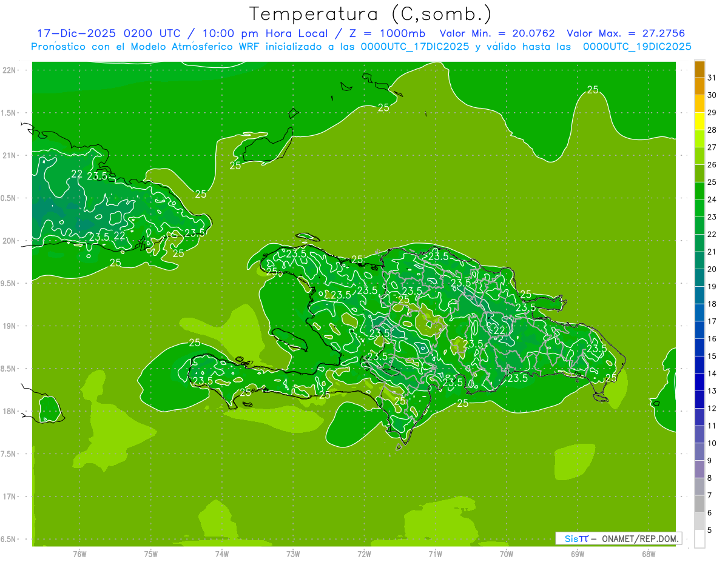Click the '18N' latitude label
Screen dimensions: 728x562
click(x=9, y=412)
